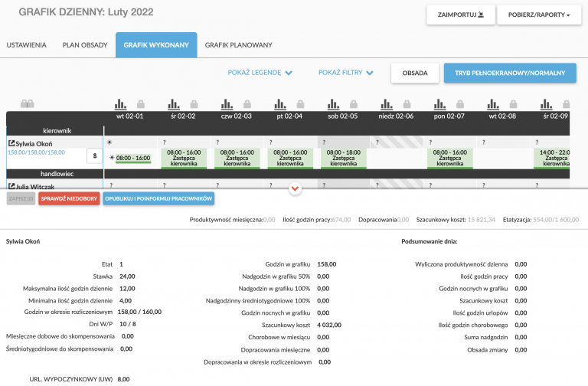Image resolution: width=588 pixels, height=386 pixels.
Task: Select the Grafik wykonany tab
Action: coord(156,45)
